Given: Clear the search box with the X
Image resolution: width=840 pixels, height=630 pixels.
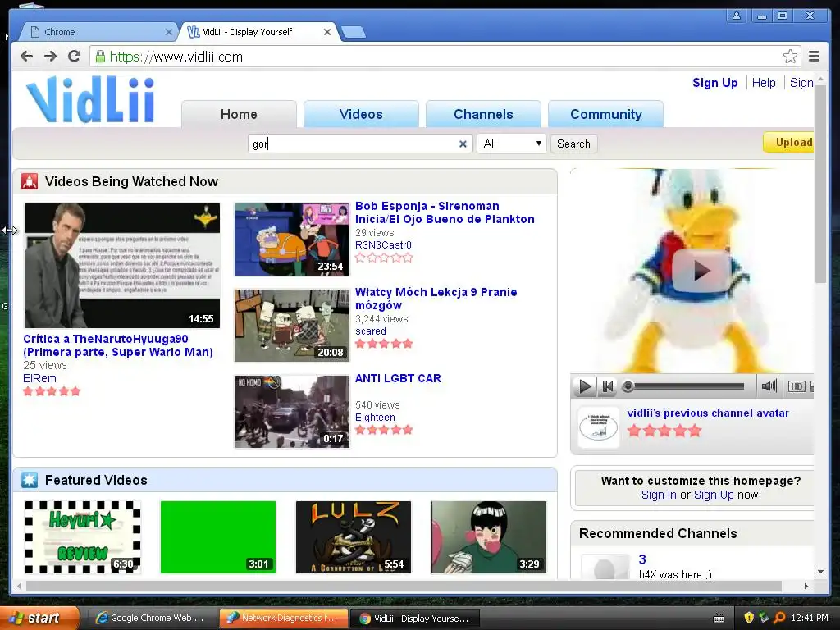Looking at the screenshot, I should (x=463, y=144).
